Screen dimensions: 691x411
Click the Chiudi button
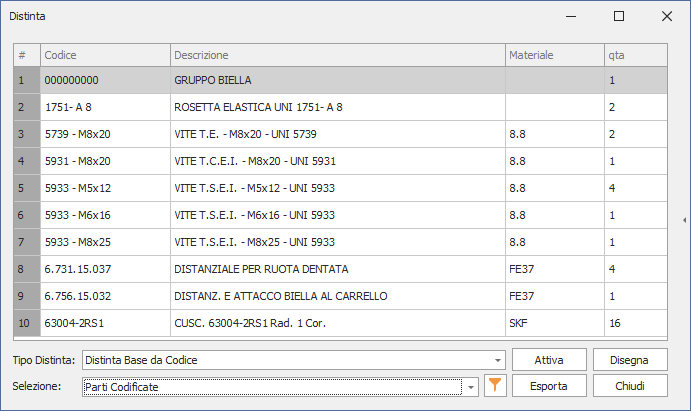[x=630, y=386]
